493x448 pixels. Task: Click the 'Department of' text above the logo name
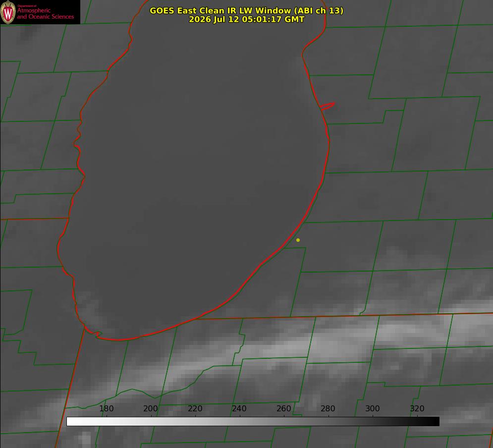click(x=27, y=5)
